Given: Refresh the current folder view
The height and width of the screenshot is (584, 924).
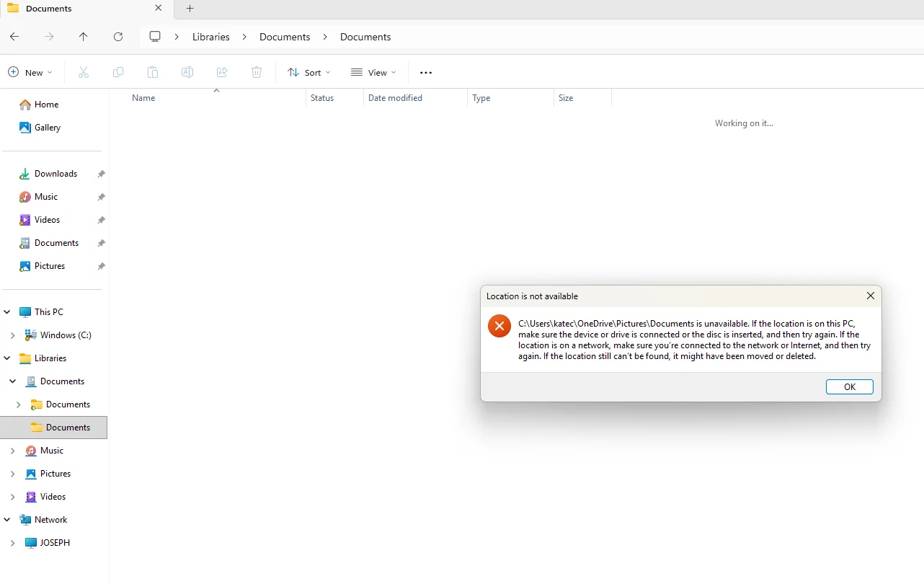Looking at the screenshot, I should 118,37.
